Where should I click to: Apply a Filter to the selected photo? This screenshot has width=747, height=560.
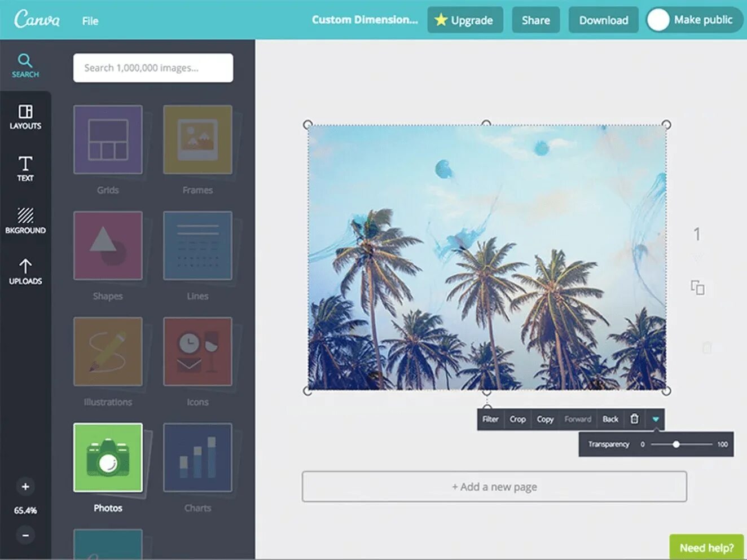490,419
